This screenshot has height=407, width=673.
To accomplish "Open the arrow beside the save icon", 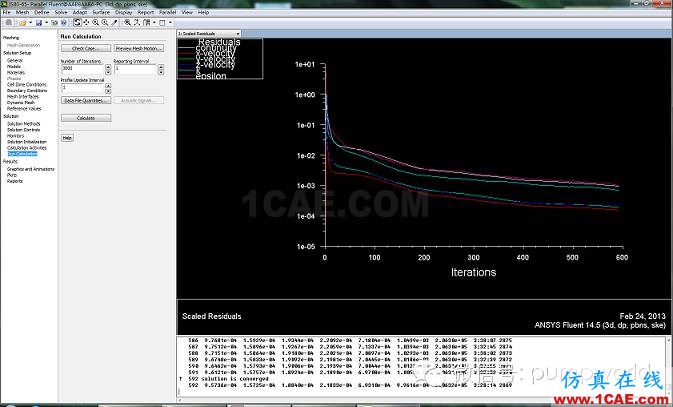I will pos(46,22).
